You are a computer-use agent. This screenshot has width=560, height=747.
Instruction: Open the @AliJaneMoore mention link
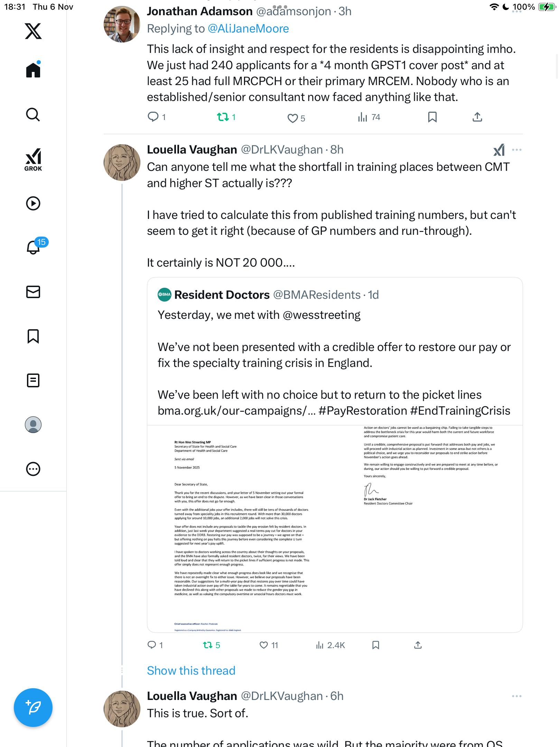pos(248,29)
